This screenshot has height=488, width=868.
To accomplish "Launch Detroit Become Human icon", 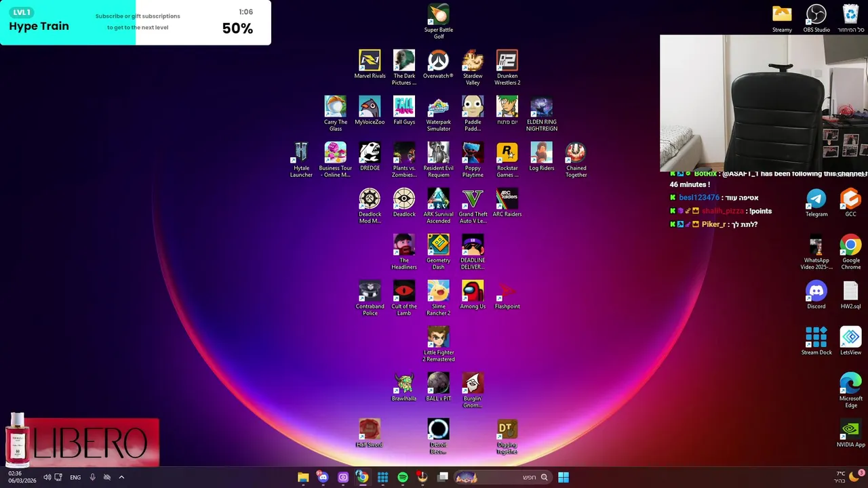I will click(x=438, y=436).
